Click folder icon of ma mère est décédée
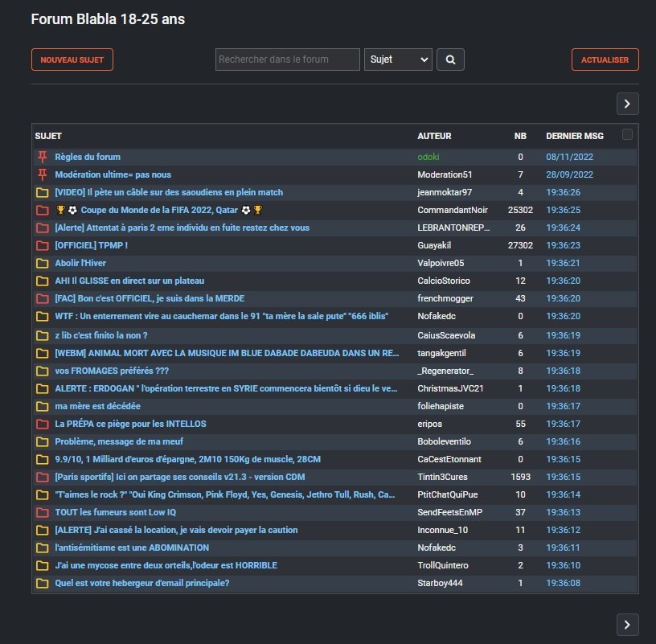 pyautogui.click(x=43, y=406)
